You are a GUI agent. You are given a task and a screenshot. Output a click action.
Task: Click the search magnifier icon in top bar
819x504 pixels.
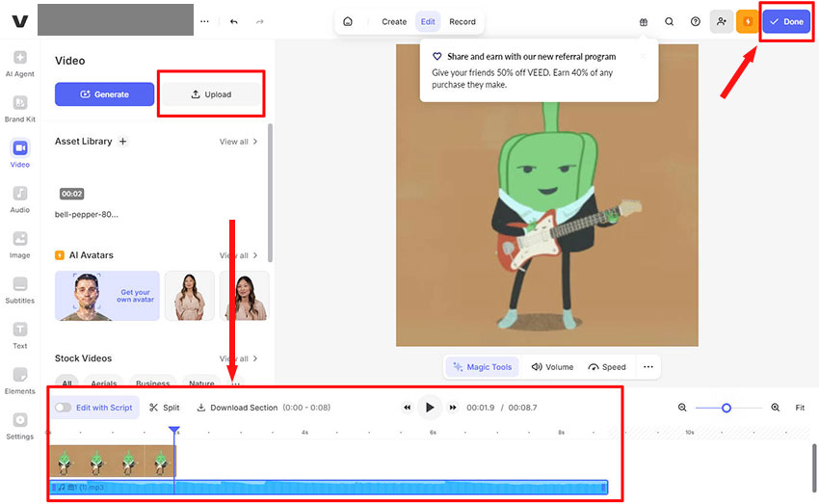(670, 21)
